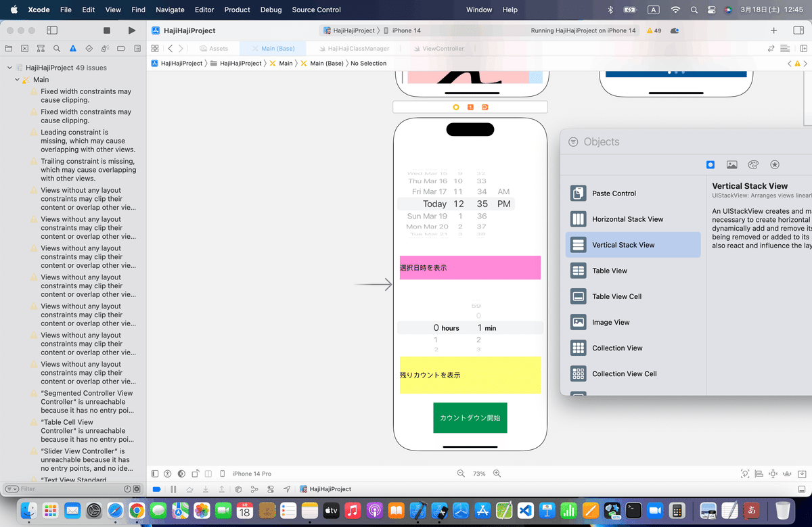Open the Test navigator diamond icon
Viewport: 812px width, 527px height.
click(89, 49)
